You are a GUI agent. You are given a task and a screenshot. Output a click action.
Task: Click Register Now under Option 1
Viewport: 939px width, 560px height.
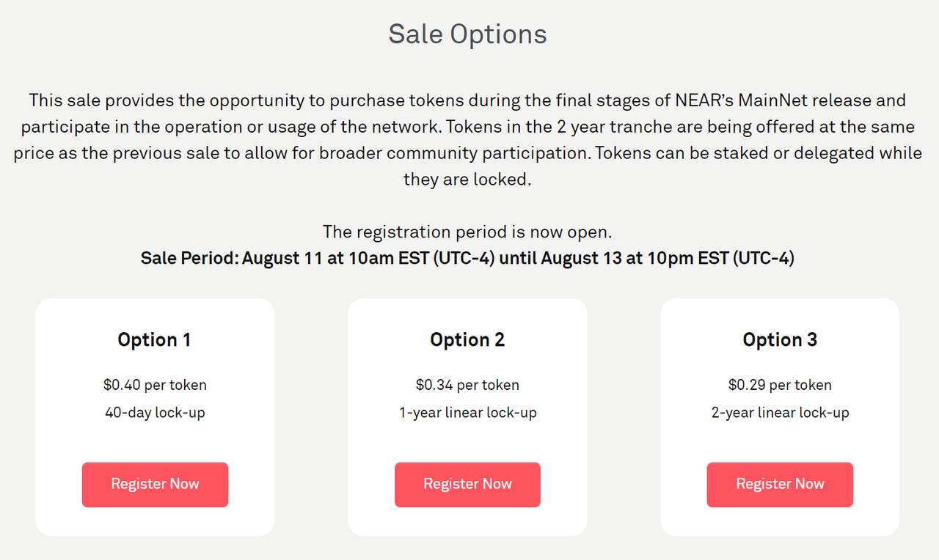pos(155,485)
